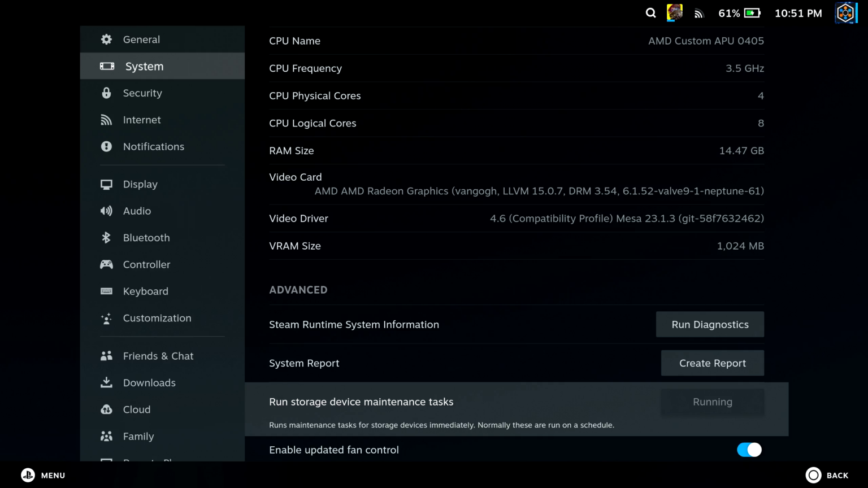The image size is (868, 488).
Task: Open the hexagon plugin icon at top right
Action: click(x=846, y=13)
